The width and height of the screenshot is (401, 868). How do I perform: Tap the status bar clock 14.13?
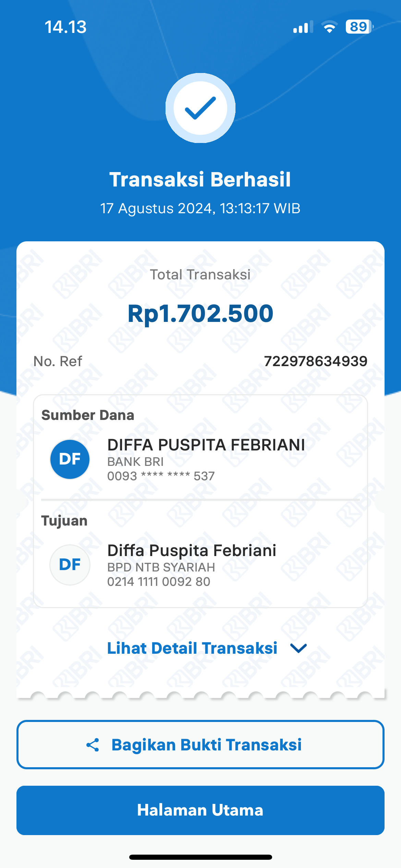click(65, 27)
